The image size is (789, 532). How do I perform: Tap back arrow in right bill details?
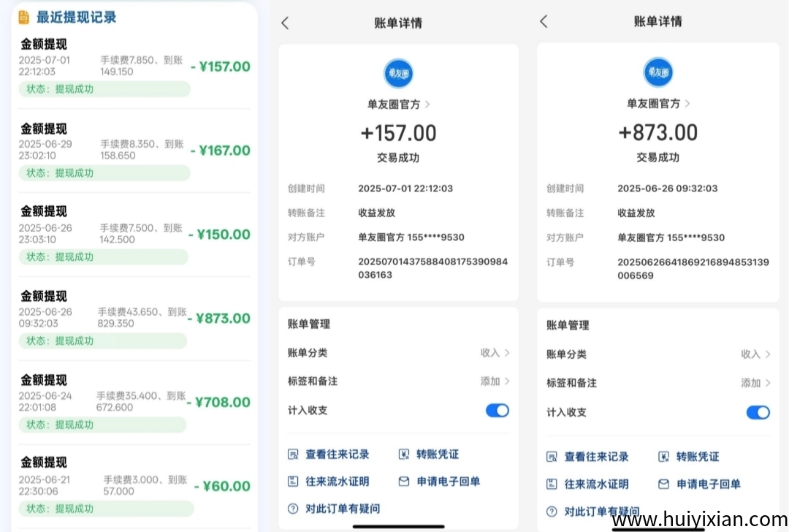tap(544, 22)
